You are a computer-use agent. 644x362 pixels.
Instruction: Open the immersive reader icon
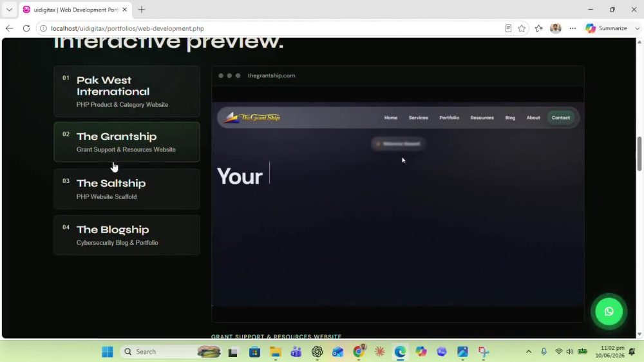click(x=508, y=28)
